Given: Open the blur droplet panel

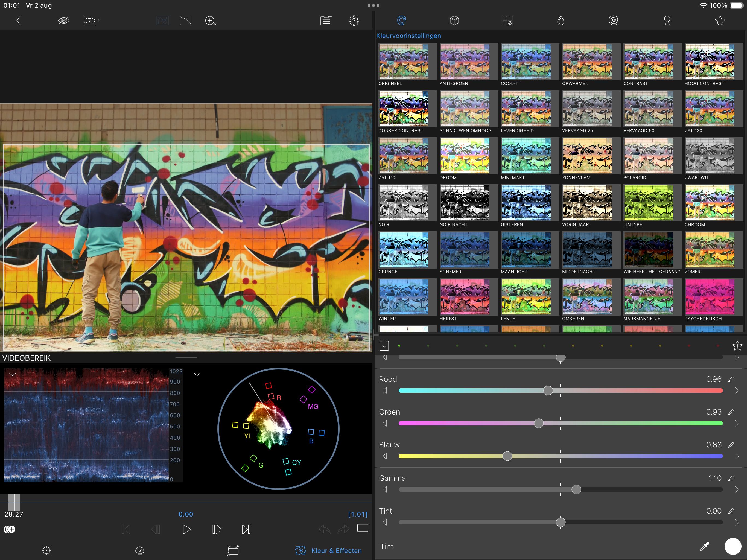Looking at the screenshot, I should coord(561,21).
